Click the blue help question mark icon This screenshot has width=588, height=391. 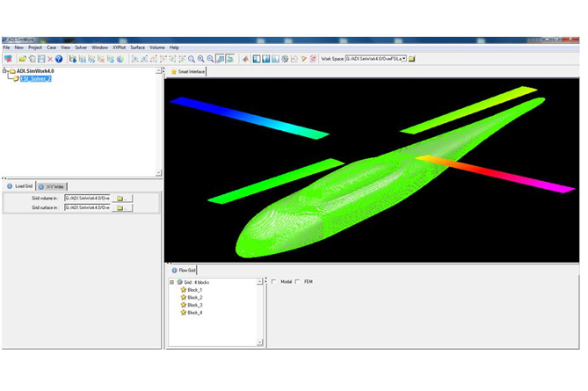[60, 59]
